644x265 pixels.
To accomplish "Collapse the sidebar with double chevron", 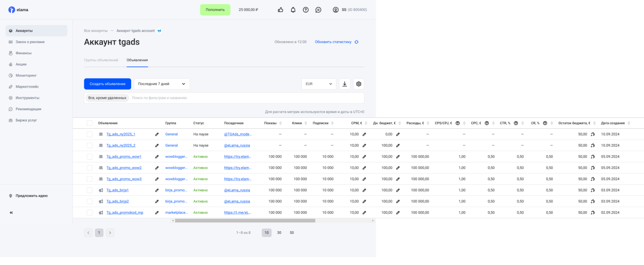I will 11,213.
